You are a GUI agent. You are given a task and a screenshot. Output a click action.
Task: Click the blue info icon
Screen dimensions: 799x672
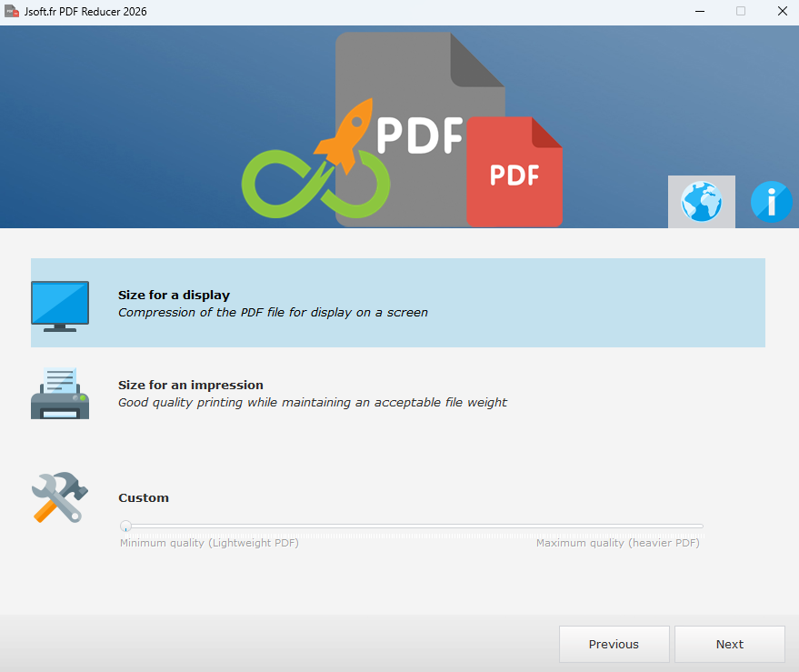click(x=771, y=202)
